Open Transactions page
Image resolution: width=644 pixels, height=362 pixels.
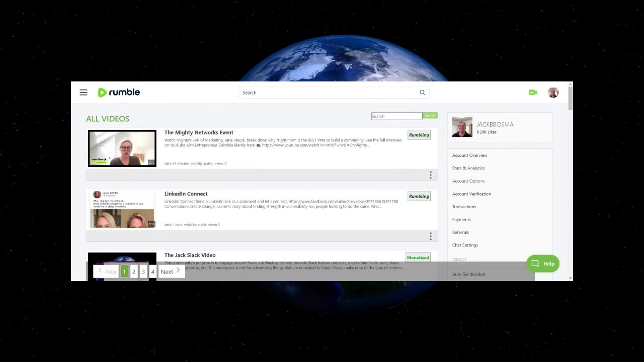pos(464,207)
